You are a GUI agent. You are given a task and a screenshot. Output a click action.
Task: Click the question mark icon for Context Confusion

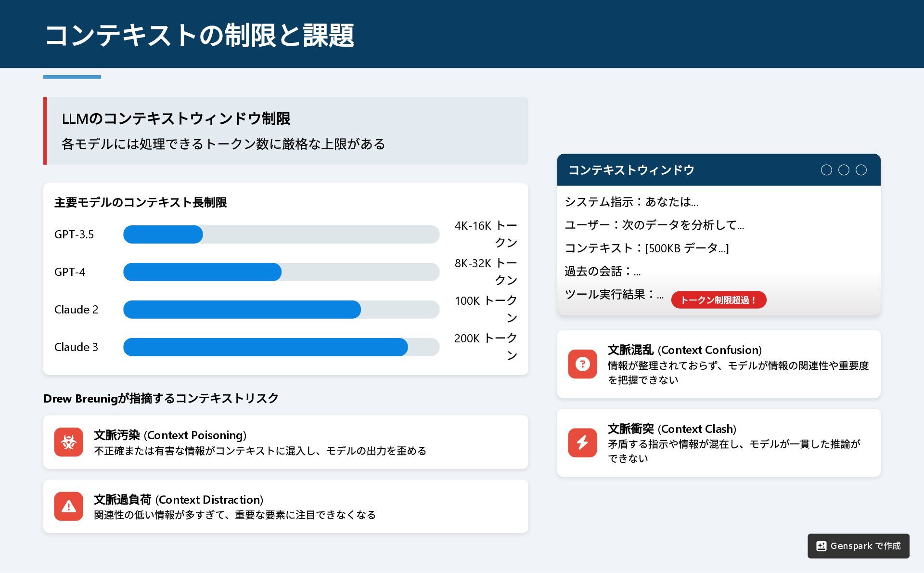(582, 364)
